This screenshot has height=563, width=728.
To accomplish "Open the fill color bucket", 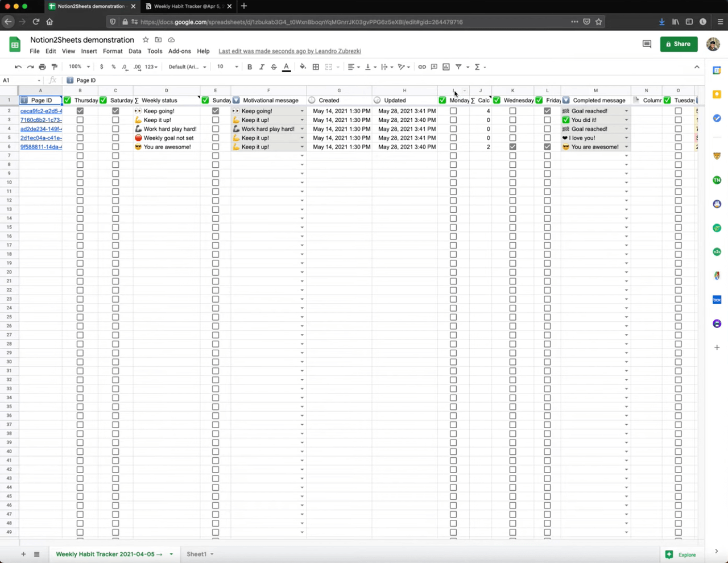I will point(303,67).
